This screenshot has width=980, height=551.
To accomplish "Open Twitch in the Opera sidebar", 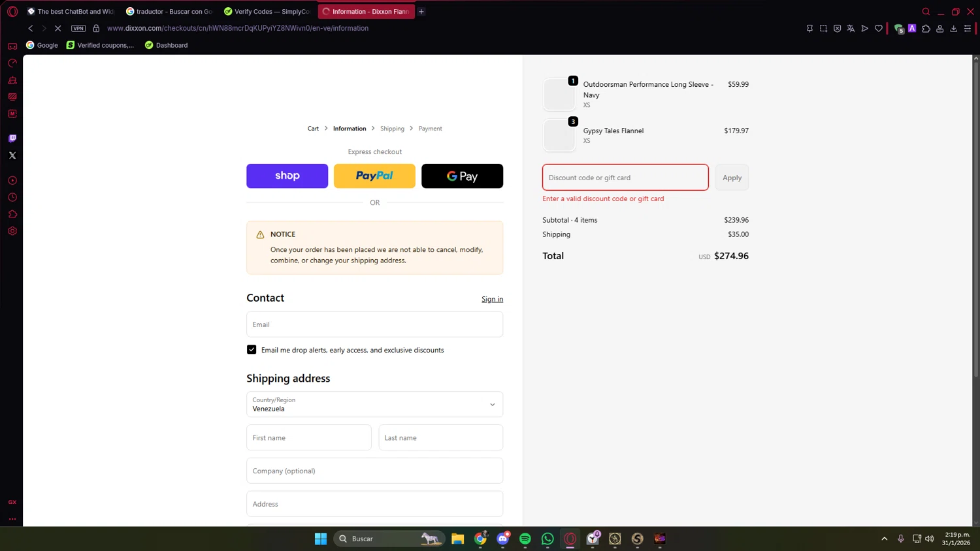I will point(12,138).
